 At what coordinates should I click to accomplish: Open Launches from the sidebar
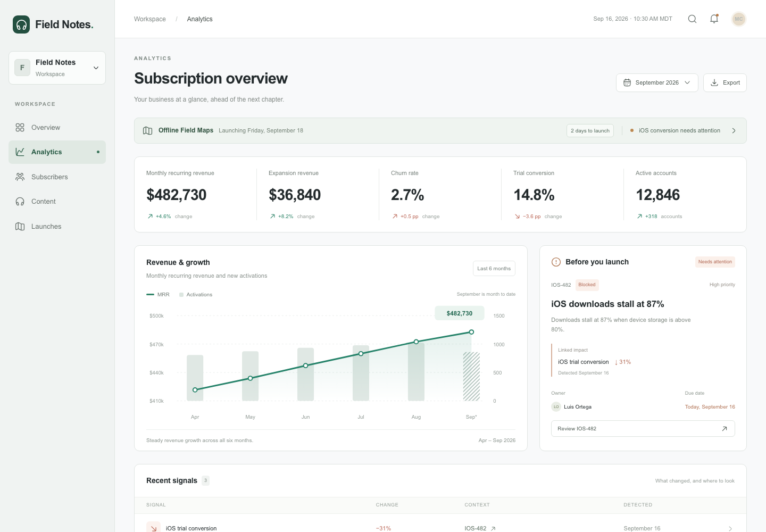click(57, 227)
